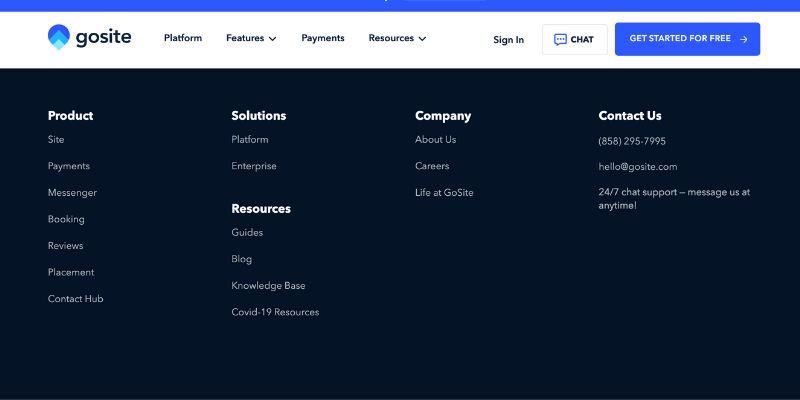Open the Resources menu label in the navbar
The height and width of the screenshot is (400, 800).
pyautogui.click(x=391, y=38)
